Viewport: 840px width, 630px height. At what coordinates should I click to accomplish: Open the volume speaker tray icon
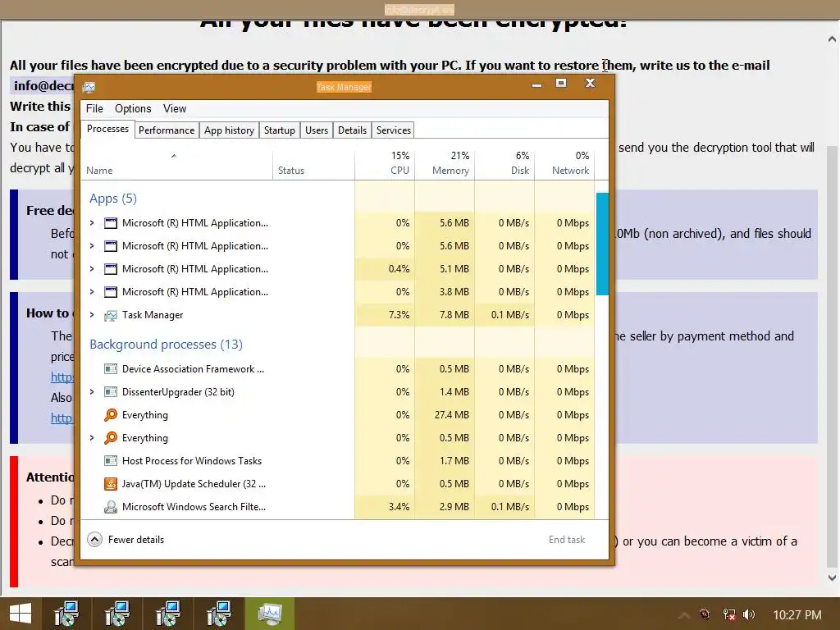(749, 614)
